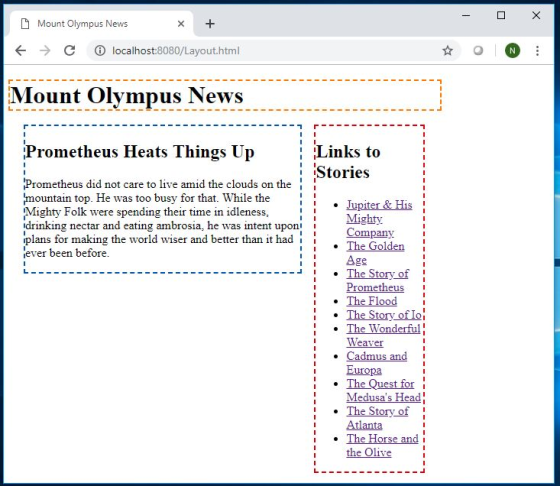Open The Flood link
Image resolution: width=560 pixels, height=486 pixels.
[x=371, y=301]
